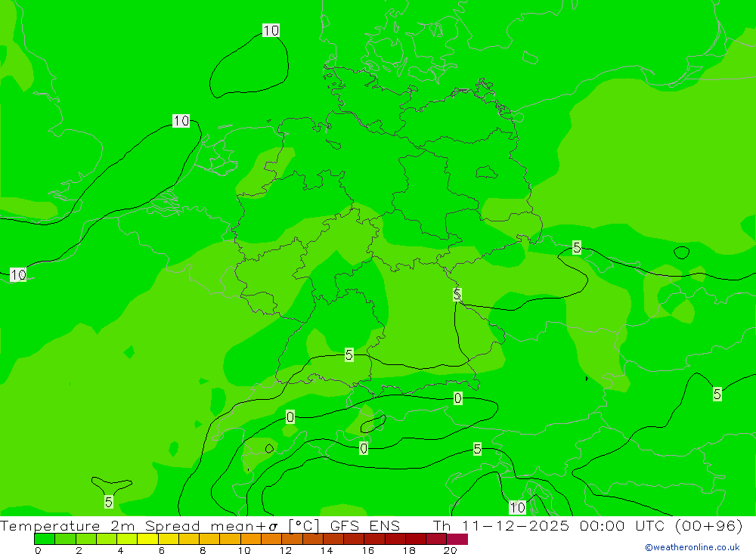The height and width of the screenshot is (554, 756).
Task: Click the '10' contour label near the English coast
Action: (181, 120)
